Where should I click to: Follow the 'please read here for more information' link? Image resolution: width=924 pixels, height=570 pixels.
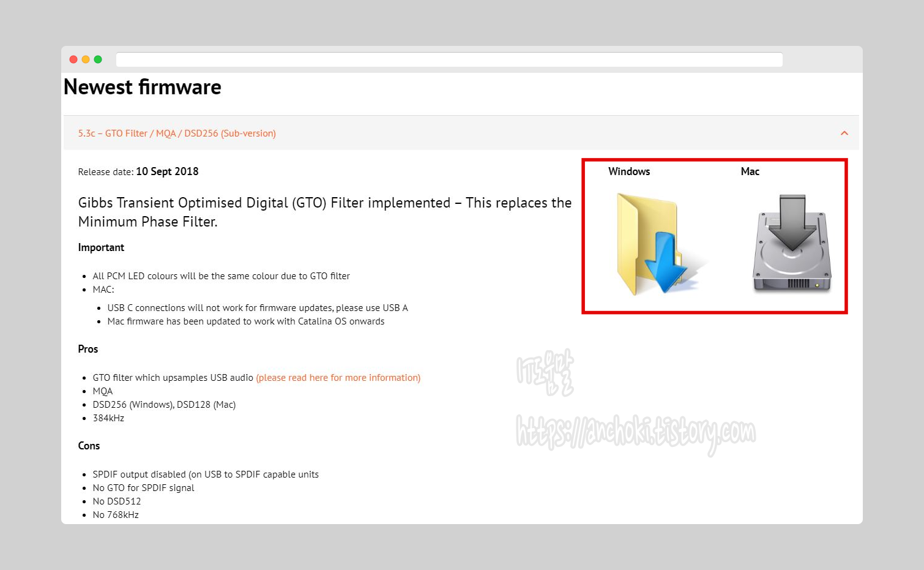pyautogui.click(x=338, y=378)
